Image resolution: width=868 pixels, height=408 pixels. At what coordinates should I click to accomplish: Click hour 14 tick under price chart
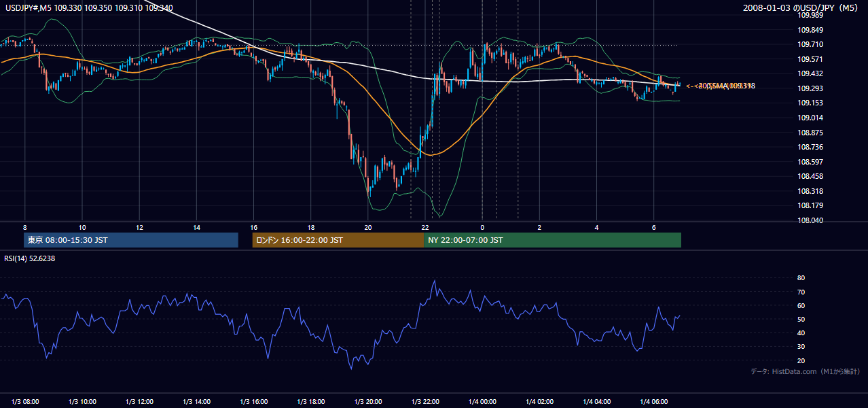point(196,227)
